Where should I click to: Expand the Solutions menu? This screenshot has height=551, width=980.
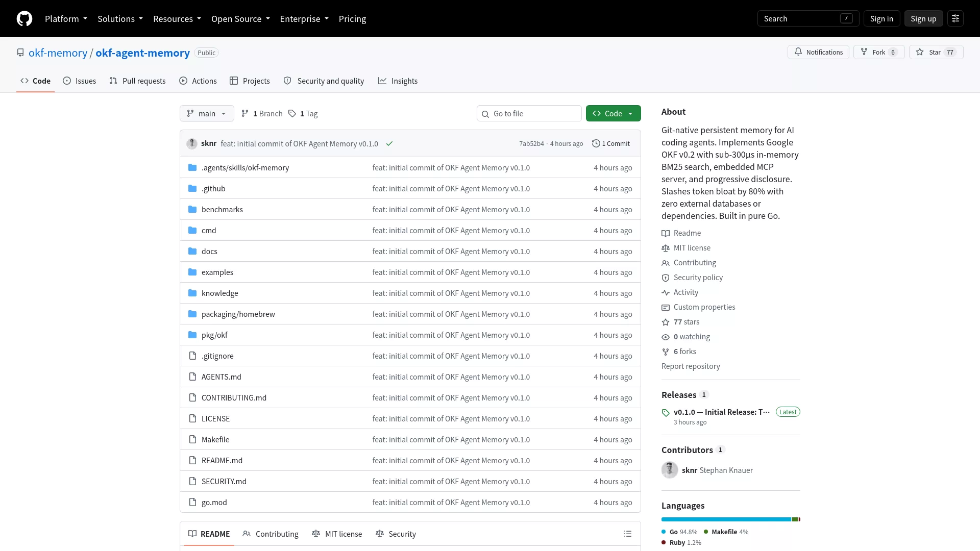(x=120, y=19)
